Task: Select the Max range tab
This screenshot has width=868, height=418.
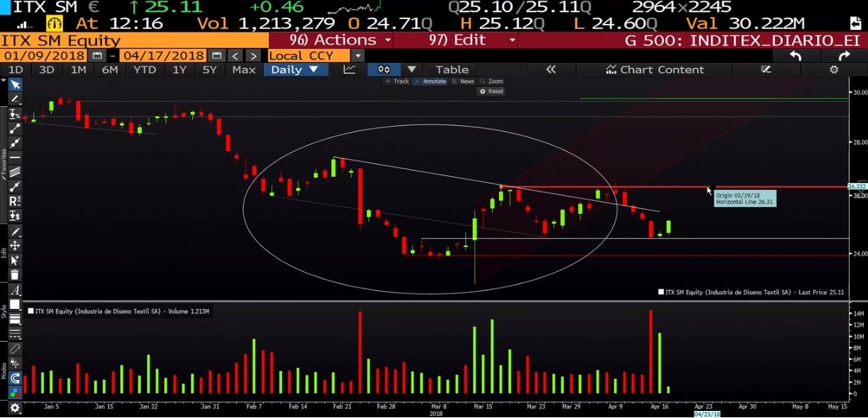Action: (244, 69)
